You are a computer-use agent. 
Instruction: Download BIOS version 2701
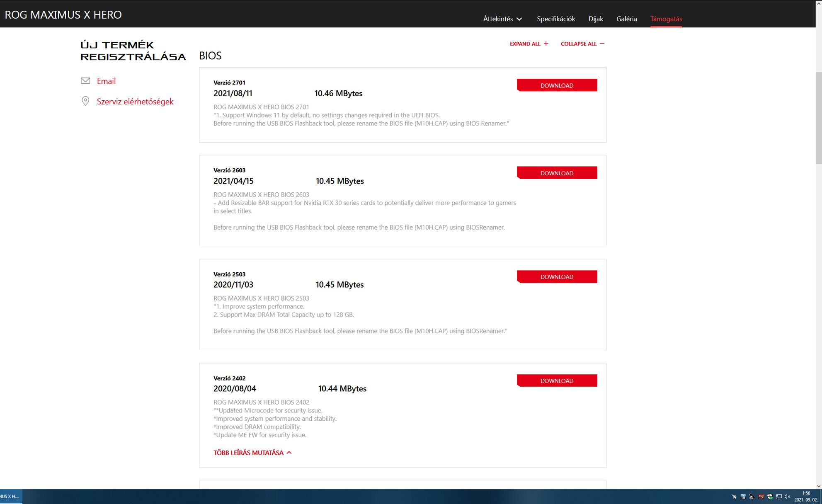pyautogui.click(x=557, y=85)
